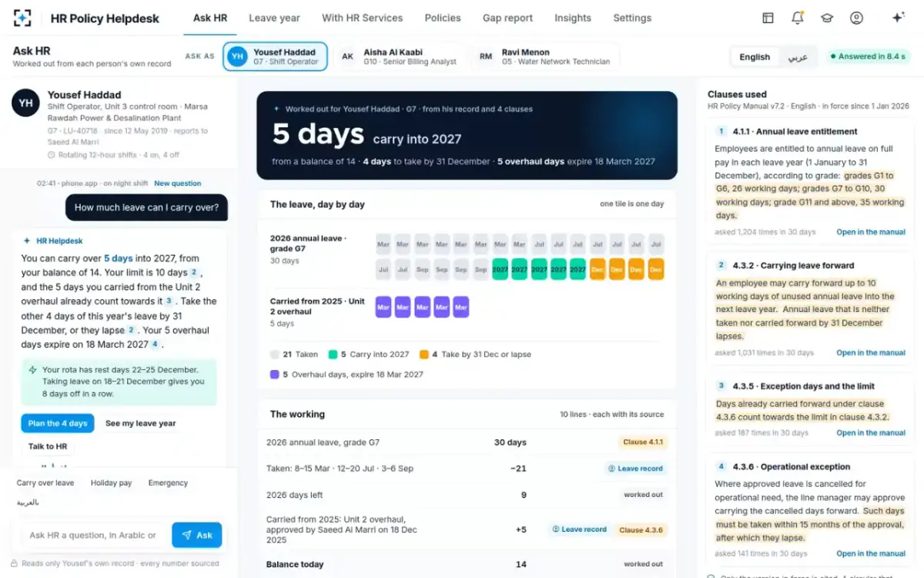Click the purple Overhaul days legend swatch

pos(275,375)
